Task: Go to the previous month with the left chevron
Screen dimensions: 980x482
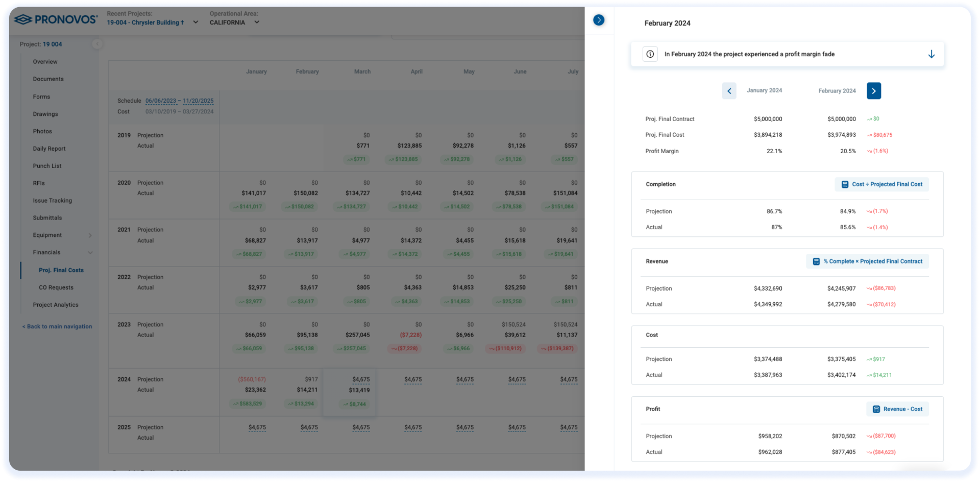Action: [x=729, y=91]
